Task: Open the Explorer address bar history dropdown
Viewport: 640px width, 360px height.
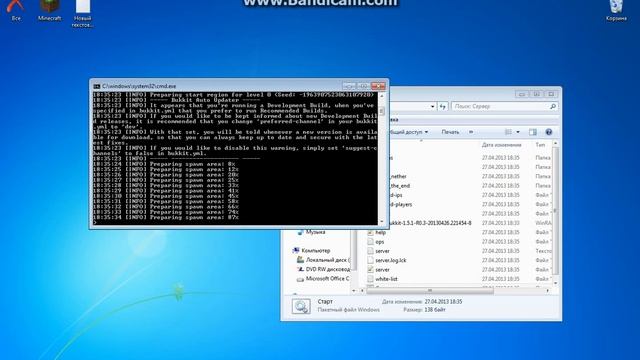Action: coord(433,107)
